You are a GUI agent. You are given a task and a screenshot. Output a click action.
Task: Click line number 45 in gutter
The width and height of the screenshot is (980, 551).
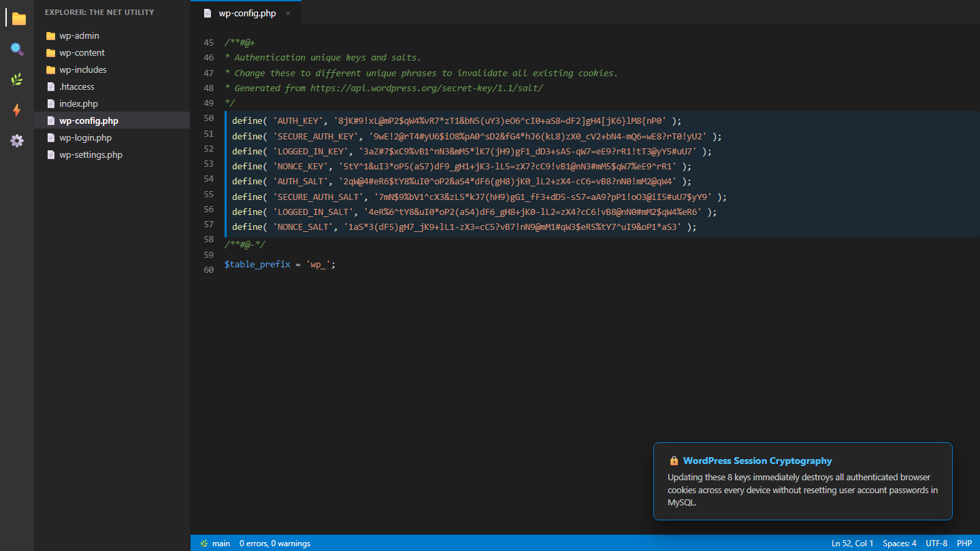(208, 42)
